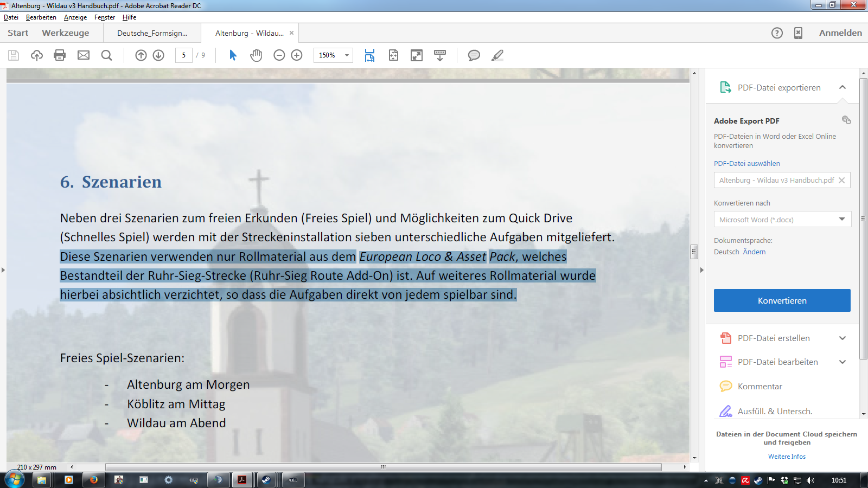Click the Print file icon
The height and width of the screenshot is (488, 868).
[x=60, y=55]
